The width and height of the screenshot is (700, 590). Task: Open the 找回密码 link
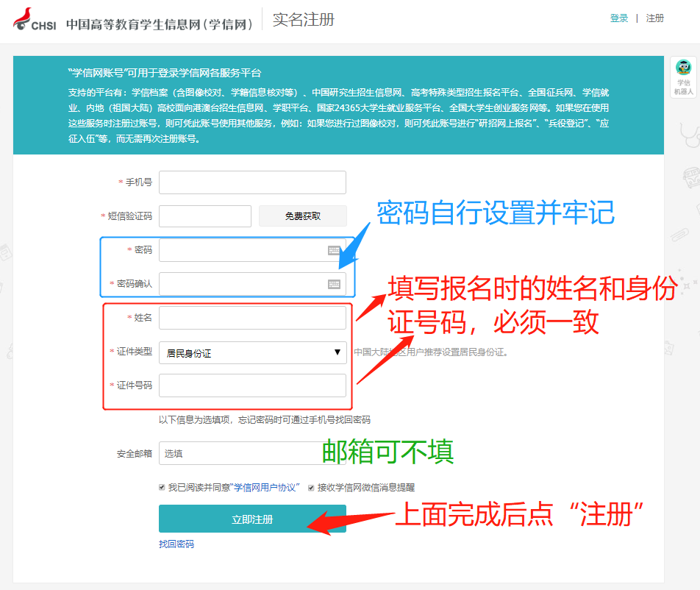pos(176,544)
